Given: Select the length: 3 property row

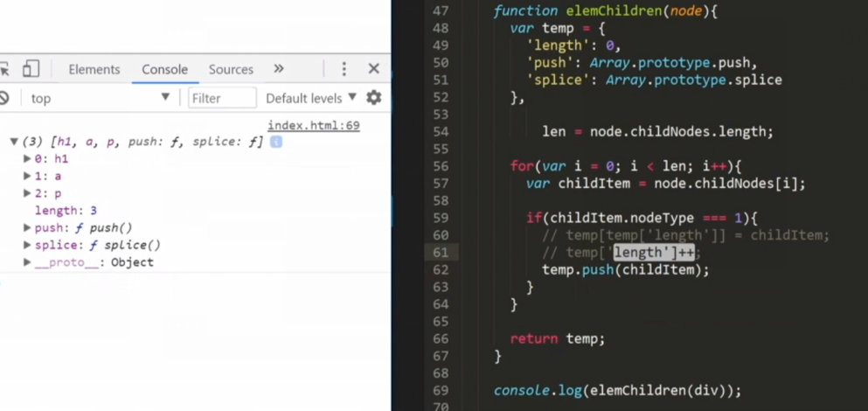Looking at the screenshot, I should pos(66,211).
